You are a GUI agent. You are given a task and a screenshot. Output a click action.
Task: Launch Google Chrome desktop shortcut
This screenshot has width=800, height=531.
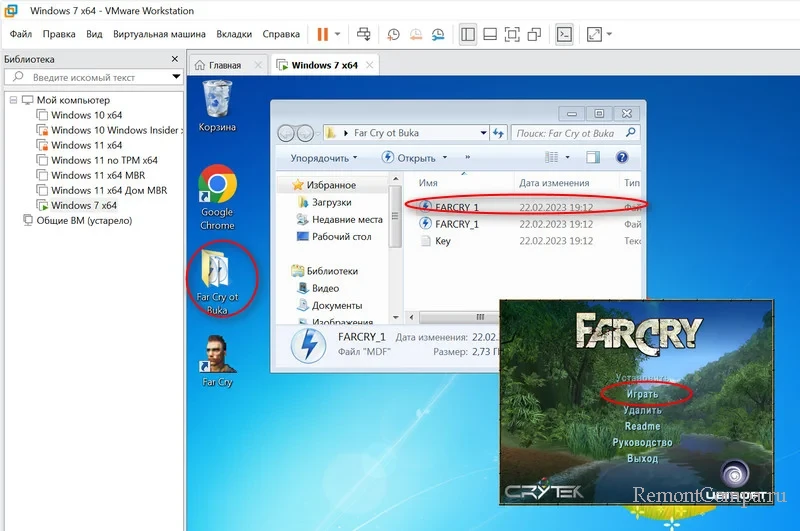pyautogui.click(x=217, y=197)
